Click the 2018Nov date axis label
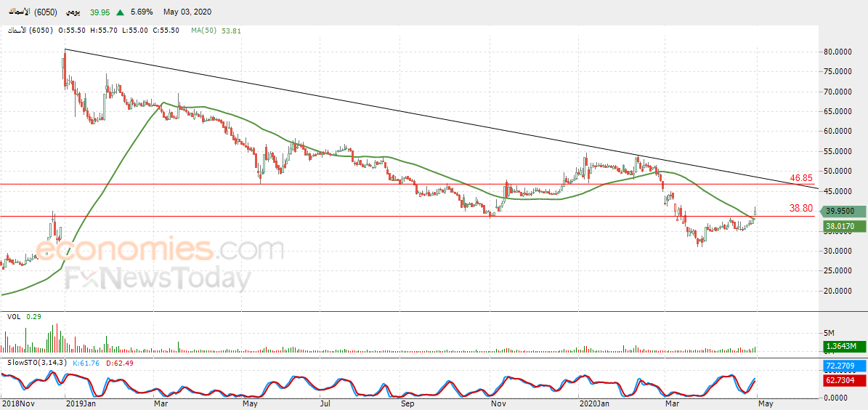The height and width of the screenshot is (410, 868). [17, 404]
